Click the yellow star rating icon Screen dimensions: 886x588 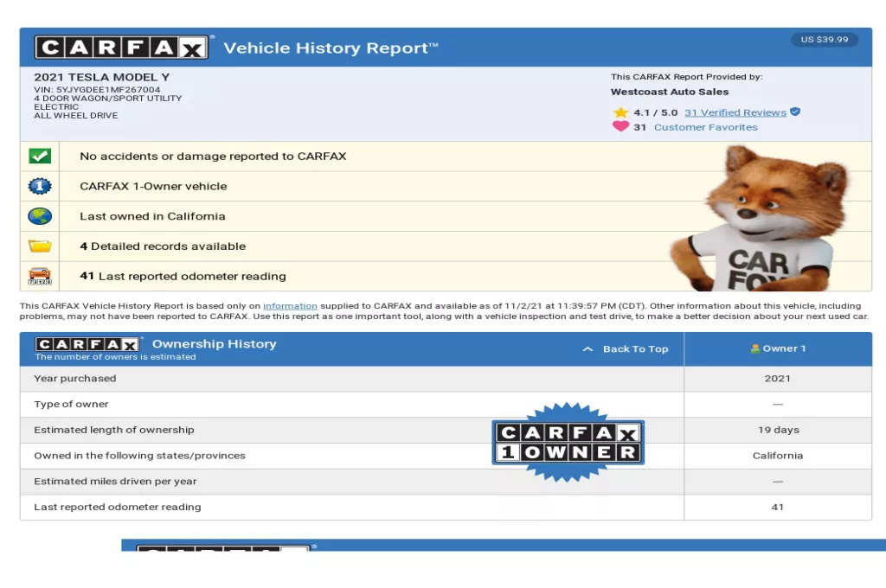click(620, 112)
